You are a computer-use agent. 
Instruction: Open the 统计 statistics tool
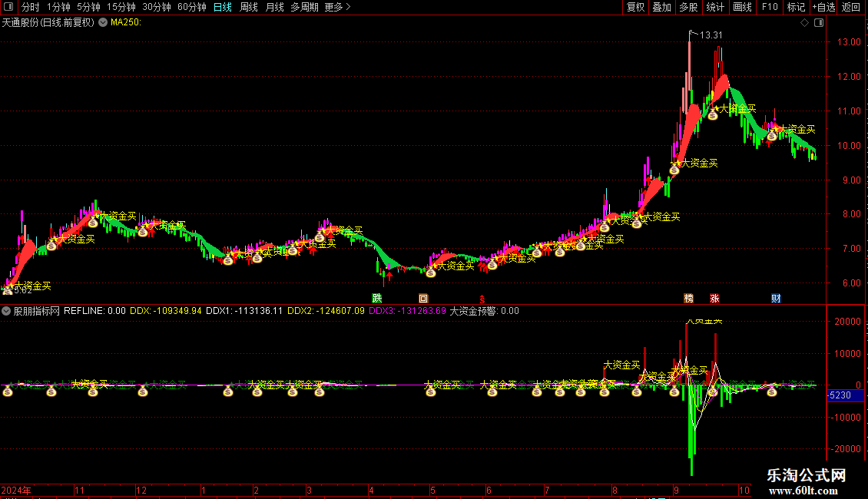click(x=714, y=7)
